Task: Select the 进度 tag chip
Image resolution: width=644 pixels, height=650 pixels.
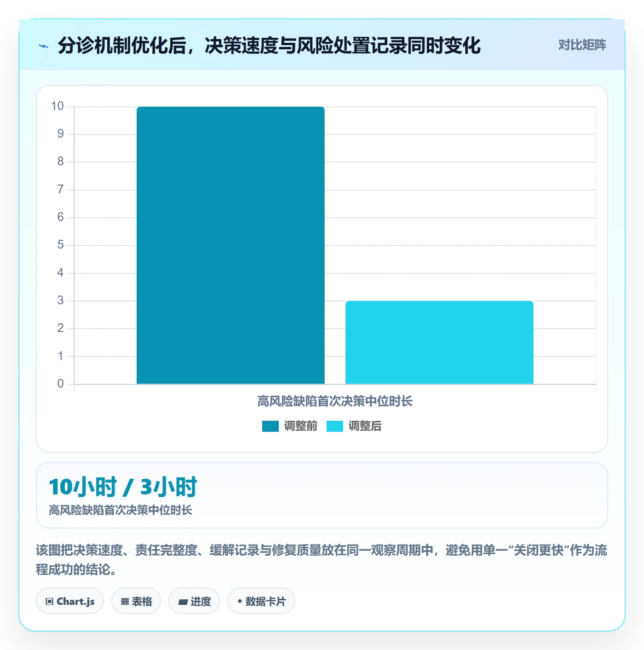Action: tap(194, 601)
